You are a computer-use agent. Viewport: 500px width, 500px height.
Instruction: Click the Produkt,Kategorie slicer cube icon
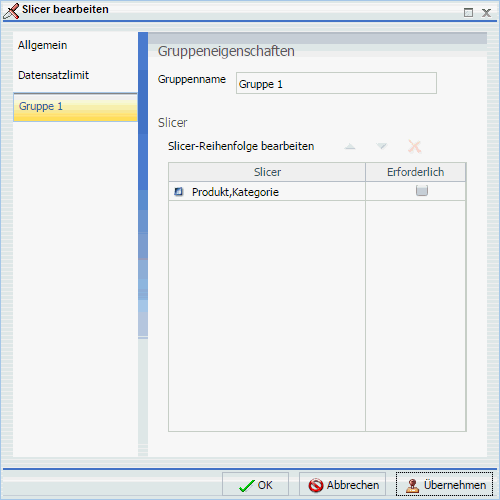[179, 192]
